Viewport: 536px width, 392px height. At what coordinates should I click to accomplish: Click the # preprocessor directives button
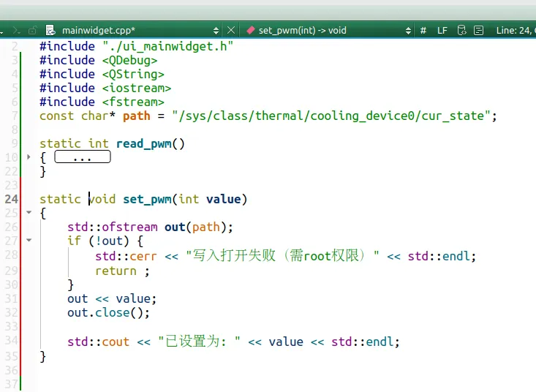pyautogui.click(x=423, y=31)
